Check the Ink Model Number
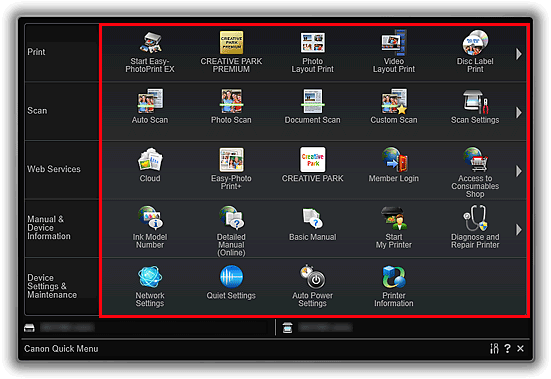This screenshot has width=551, height=379. [x=150, y=227]
